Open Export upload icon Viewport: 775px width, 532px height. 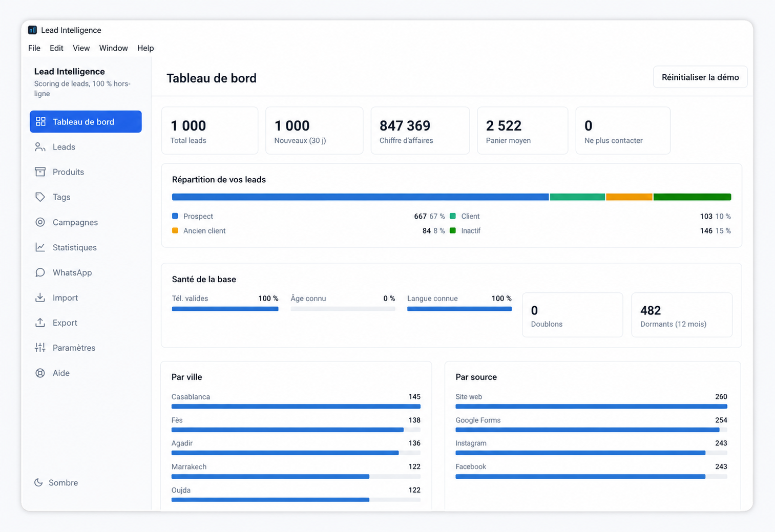(40, 323)
